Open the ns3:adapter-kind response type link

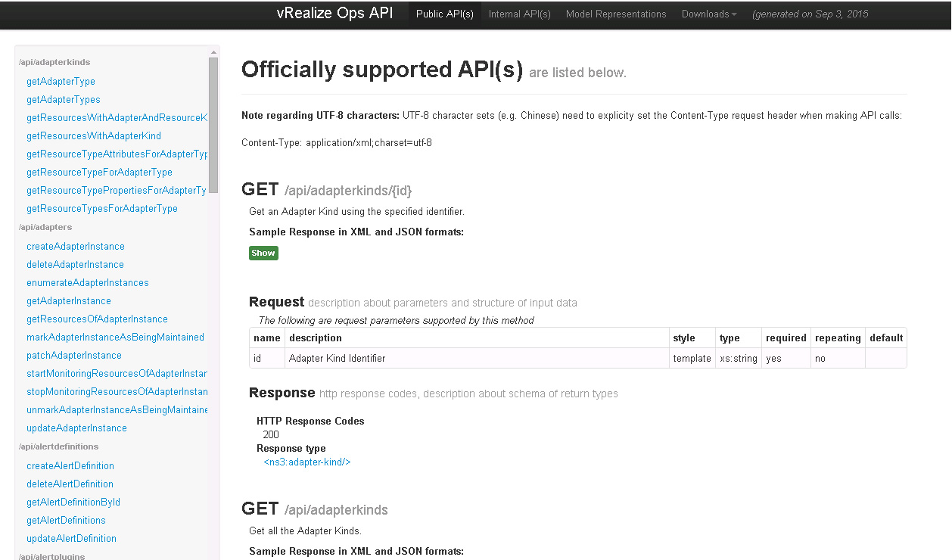click(x=307, y=462)
